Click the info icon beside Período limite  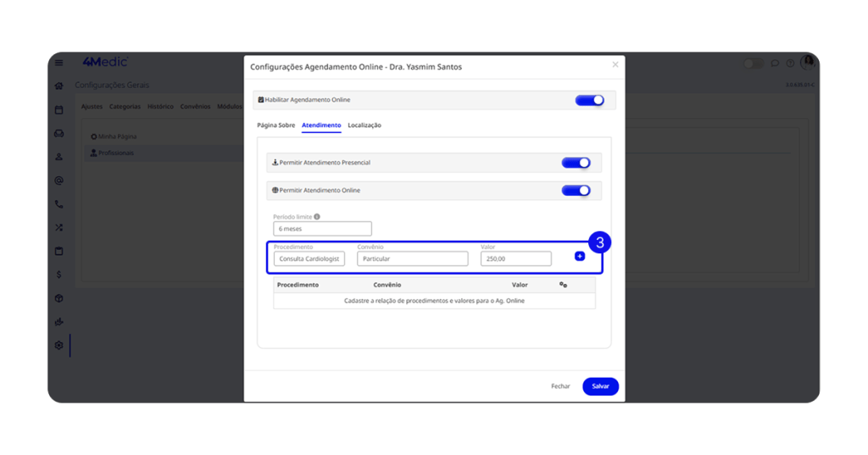tap(317, 217)
